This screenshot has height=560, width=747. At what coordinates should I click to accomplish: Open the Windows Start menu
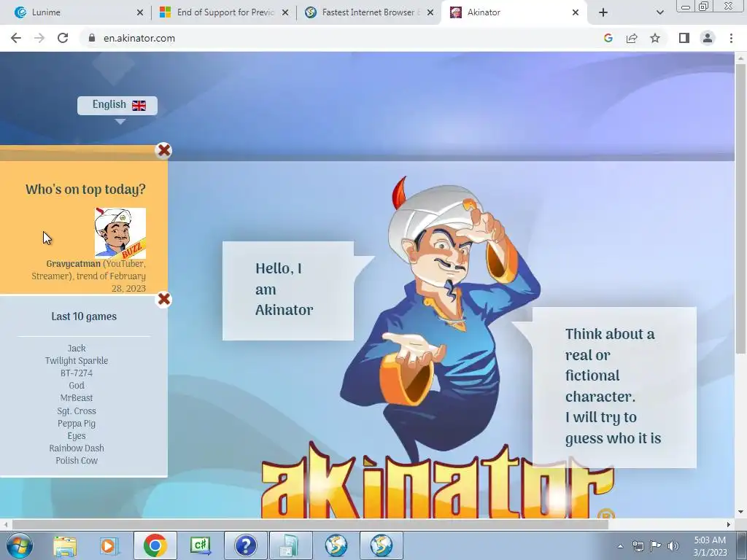[19, 545]
